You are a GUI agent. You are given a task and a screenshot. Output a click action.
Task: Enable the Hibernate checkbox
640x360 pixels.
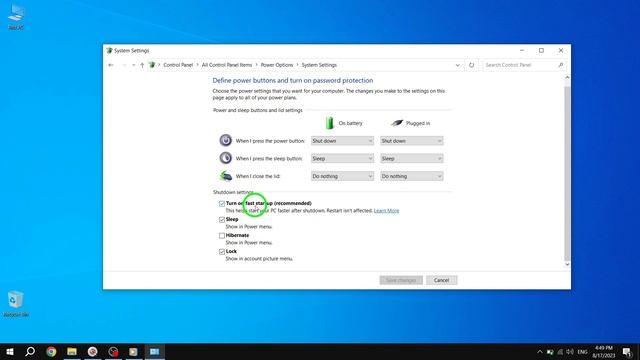tap(222, 236)
